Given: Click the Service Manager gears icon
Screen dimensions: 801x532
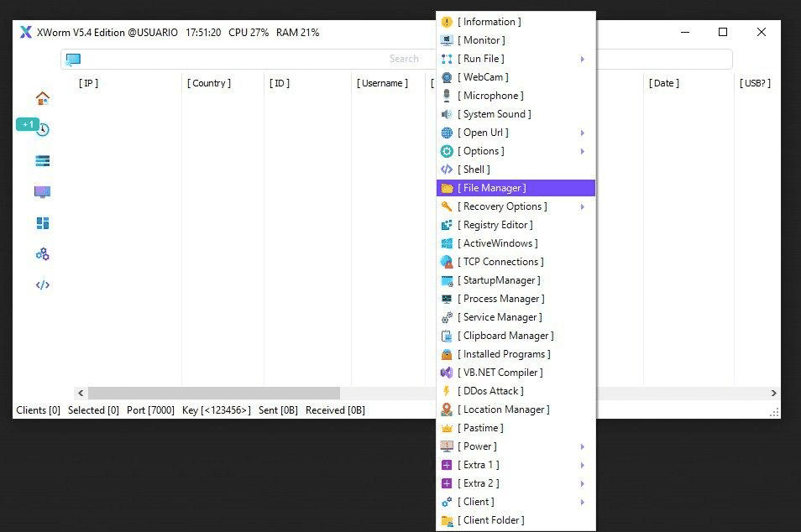Looking at the screenshot, I should [x=447, y=317].
